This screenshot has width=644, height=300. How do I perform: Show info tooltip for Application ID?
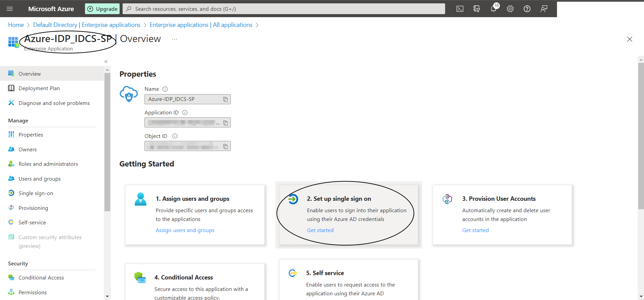tap(185, 113)
